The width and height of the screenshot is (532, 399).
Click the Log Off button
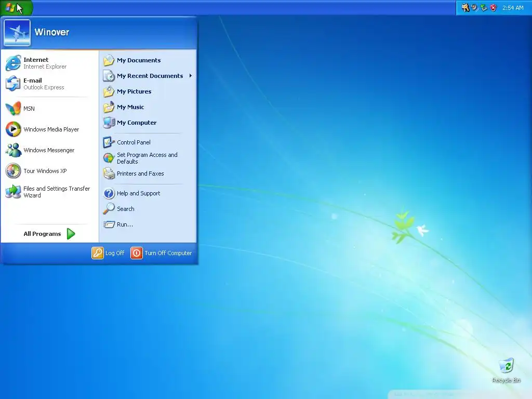click(x=108, y=253)
